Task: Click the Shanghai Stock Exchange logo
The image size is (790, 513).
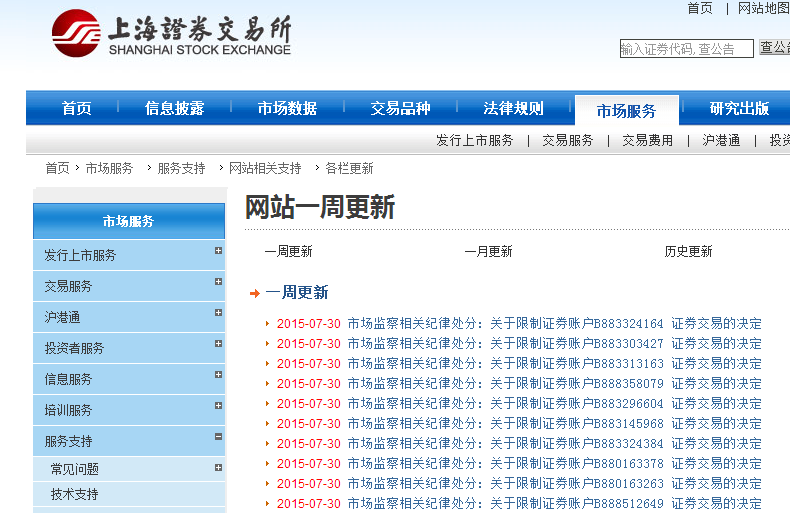Action: [x=172, y=33]
